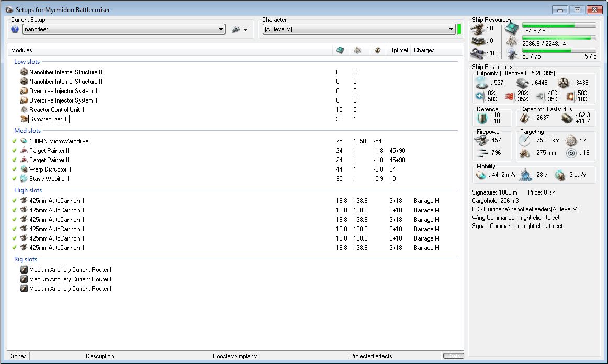Click the Signature: 1800 m text

tap(494, 192)
